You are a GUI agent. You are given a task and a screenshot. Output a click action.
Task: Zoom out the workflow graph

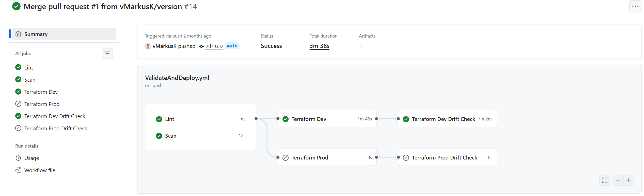pos(618,180)
